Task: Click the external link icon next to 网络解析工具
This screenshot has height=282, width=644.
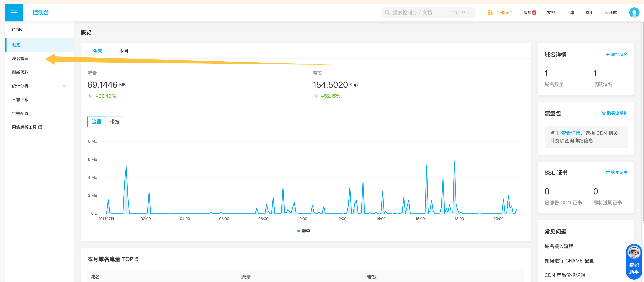Action: click(x=40, y=127)
